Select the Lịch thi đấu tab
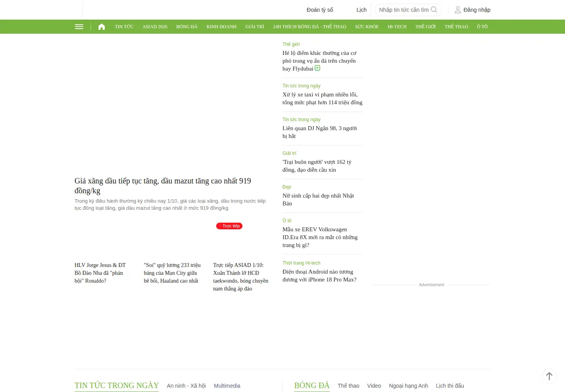The height and width of the screenshot is (392, 565). 450,386
